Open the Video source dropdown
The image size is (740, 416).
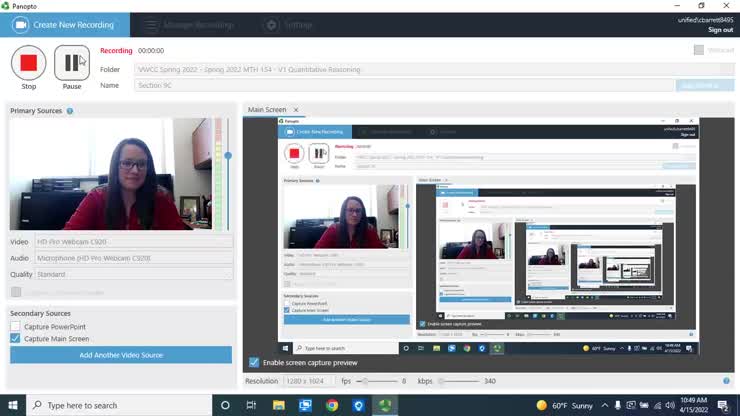(x=133, y=242)
